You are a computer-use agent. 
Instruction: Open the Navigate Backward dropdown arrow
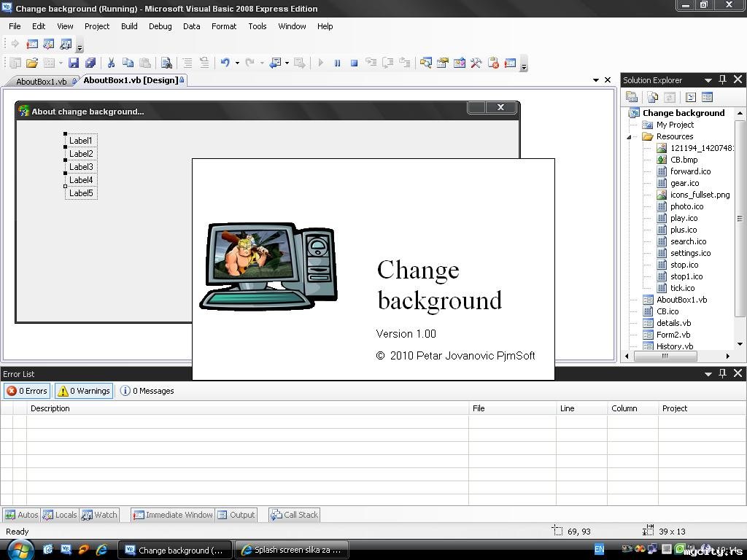coord(287,63)
